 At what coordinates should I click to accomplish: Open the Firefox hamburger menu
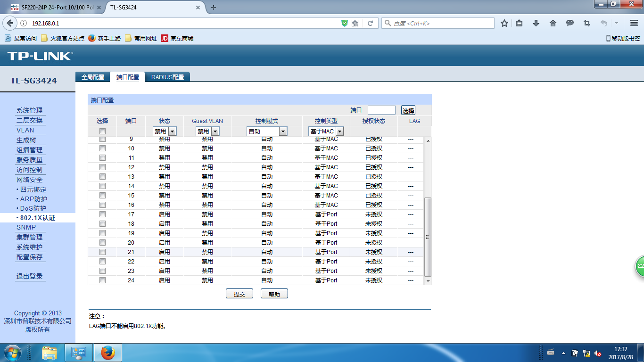(634, 23)
